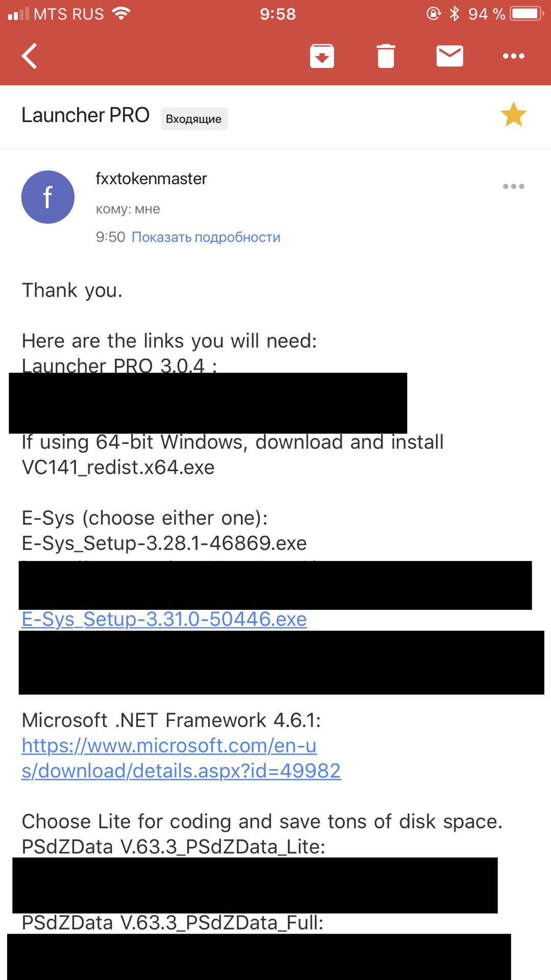
Task: Open the top toolbar three-dots menu
Action: 513,56
